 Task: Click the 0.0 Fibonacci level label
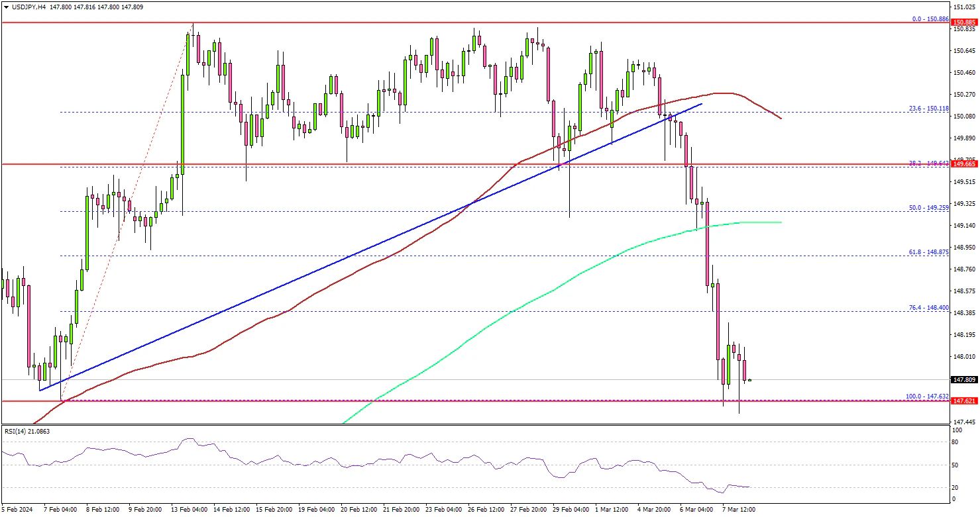(930, 19)
